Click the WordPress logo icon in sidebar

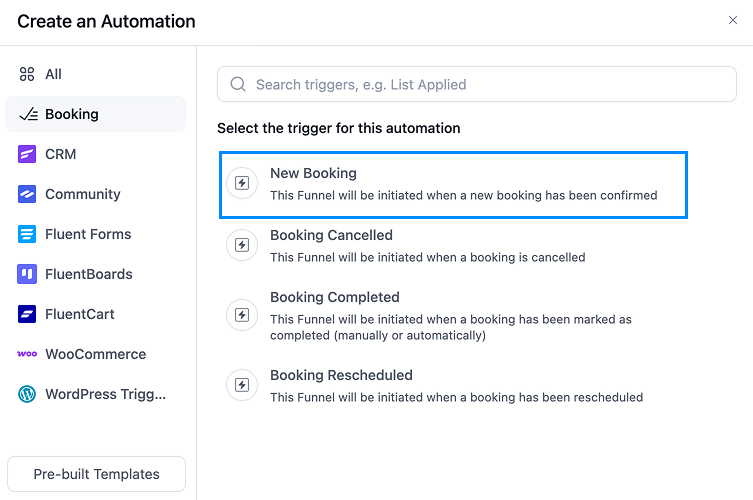[x=27, y=394]
